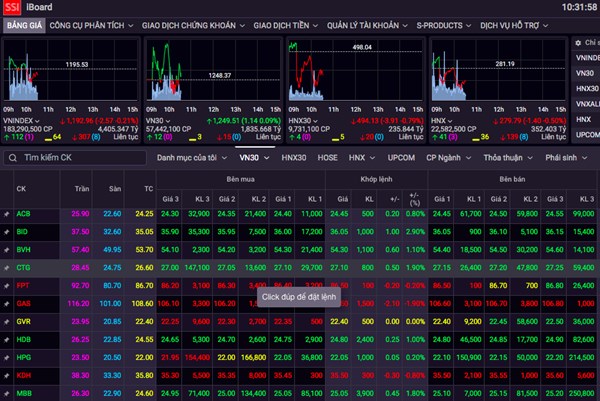This screenshot has height=401, width=600.
Task: Pin the FPT stock row
Action: (x=7, y=285)
